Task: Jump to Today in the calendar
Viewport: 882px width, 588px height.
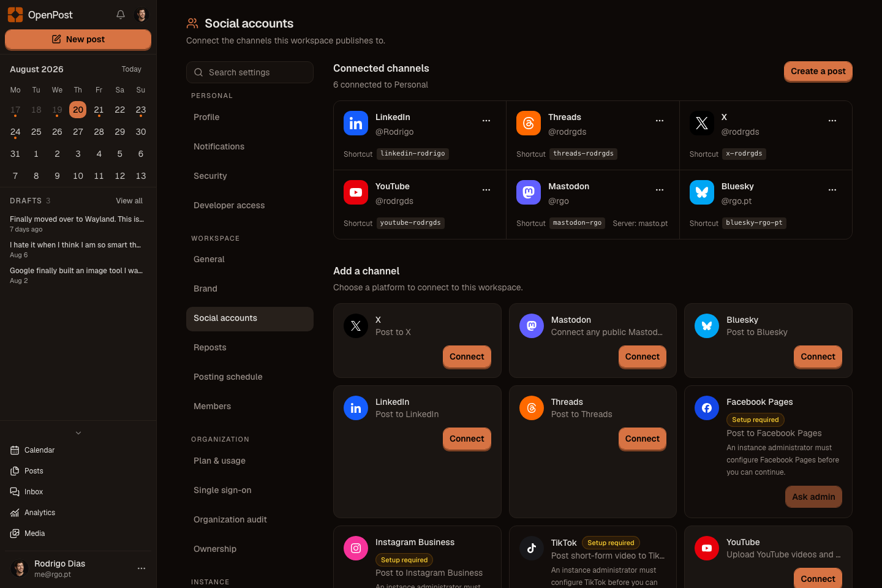Action: click(131, 69)
